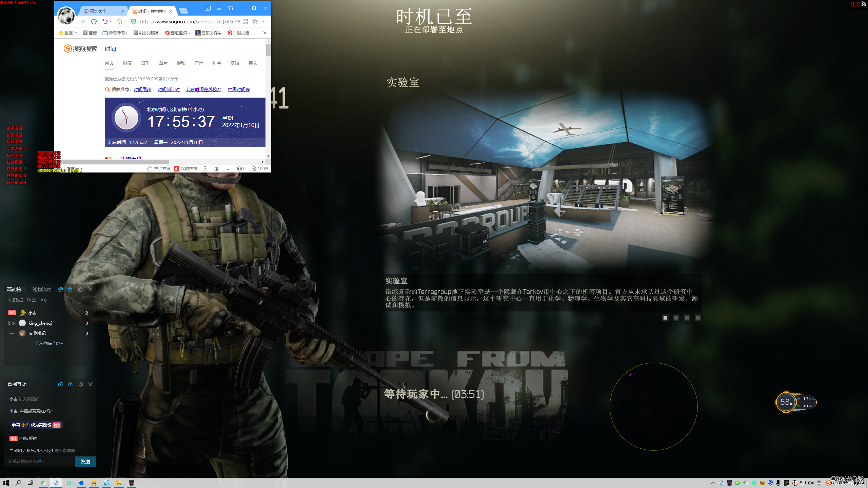This screenshot has height=488, width=868.
Task: Click the chat input 和观众聊点什么吧
Action: (x=39, y=462)
